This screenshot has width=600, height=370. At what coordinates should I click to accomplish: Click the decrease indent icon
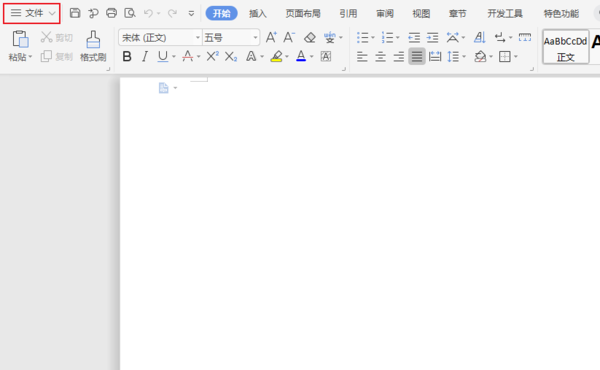tap(414, 37)
